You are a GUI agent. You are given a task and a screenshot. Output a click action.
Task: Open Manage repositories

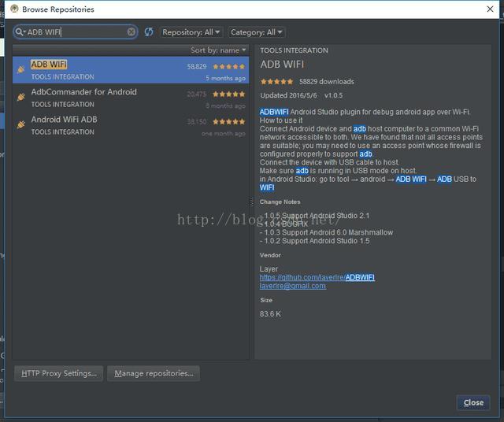tap(154, 373)
